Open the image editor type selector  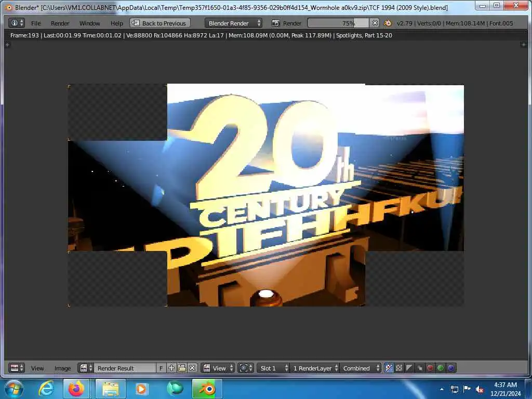[17, 368]
